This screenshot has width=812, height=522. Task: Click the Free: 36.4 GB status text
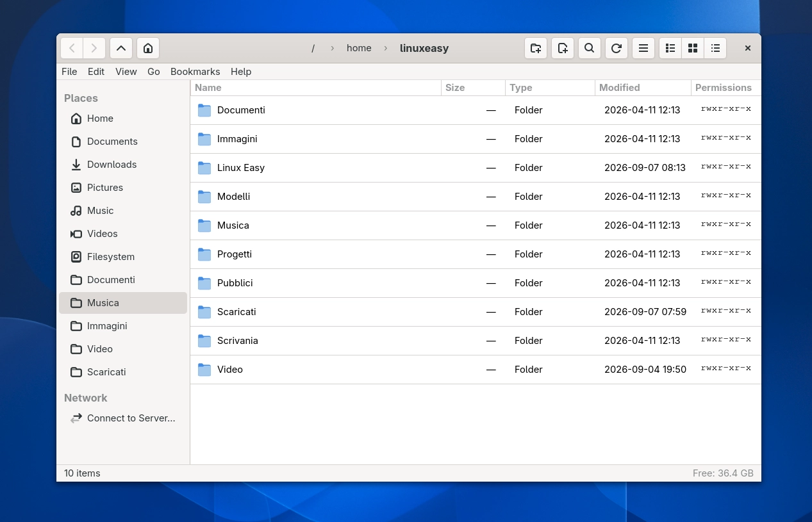[723, 473]
